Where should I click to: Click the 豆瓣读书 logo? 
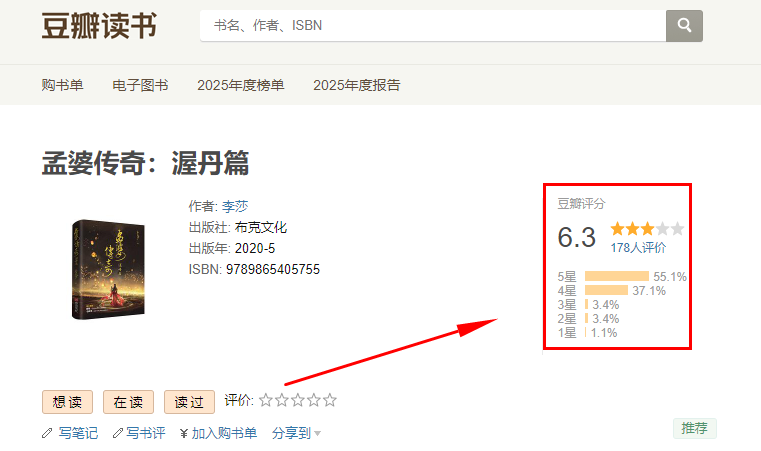[x=99, y=26]
